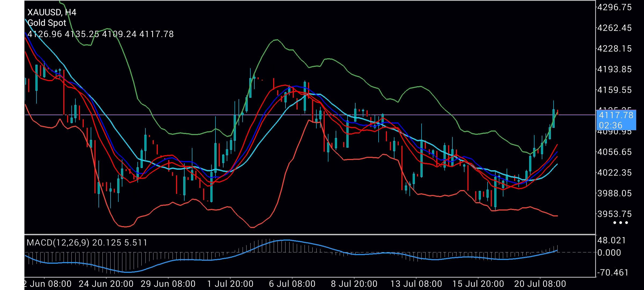Click the 4262.45 price axis label

click(x=614, y=28)
